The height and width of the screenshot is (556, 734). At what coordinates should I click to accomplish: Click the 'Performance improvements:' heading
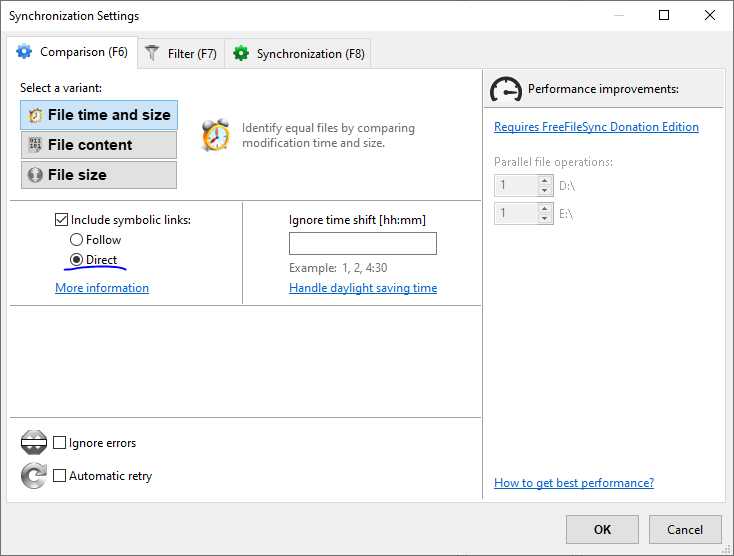pos(603,89)
